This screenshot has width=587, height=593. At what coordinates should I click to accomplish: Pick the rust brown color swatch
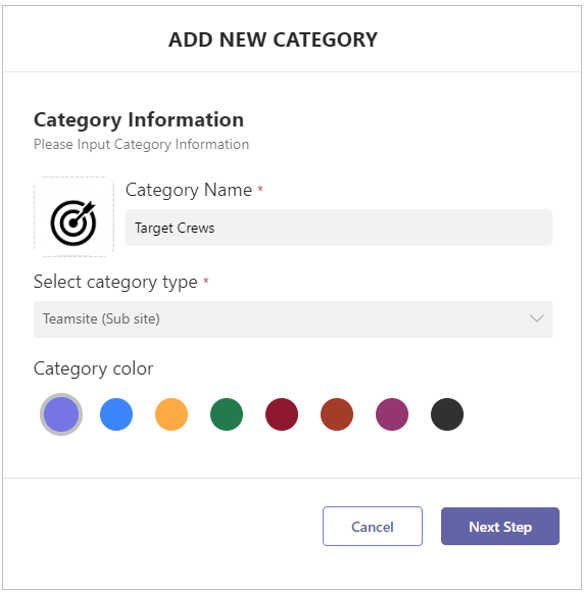(x=337, y=414)
